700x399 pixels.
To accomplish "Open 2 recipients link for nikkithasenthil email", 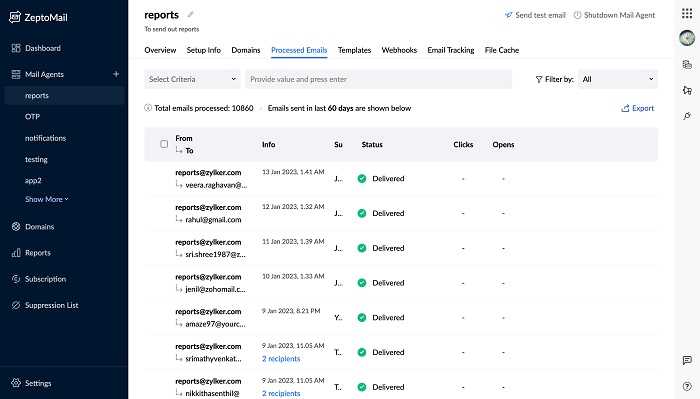I will 281,394.
